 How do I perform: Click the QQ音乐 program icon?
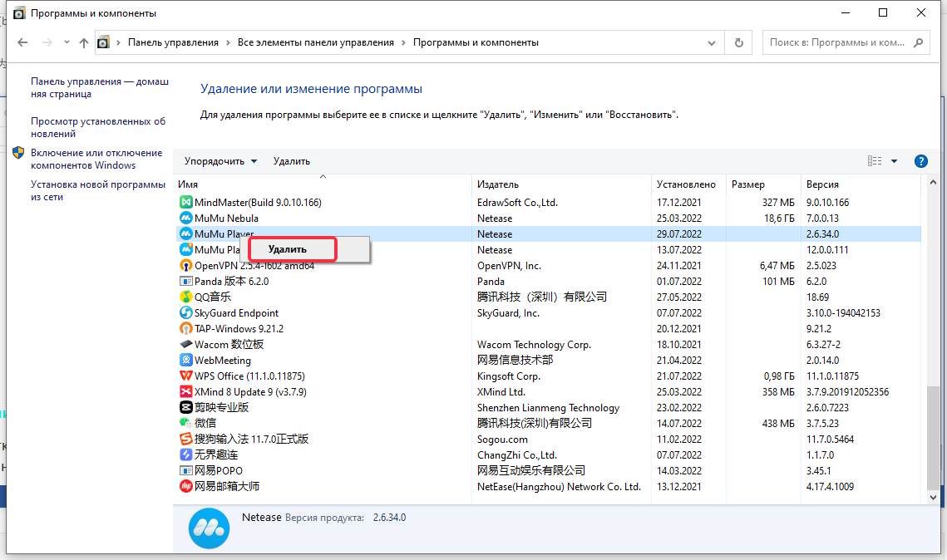[186, 297]
